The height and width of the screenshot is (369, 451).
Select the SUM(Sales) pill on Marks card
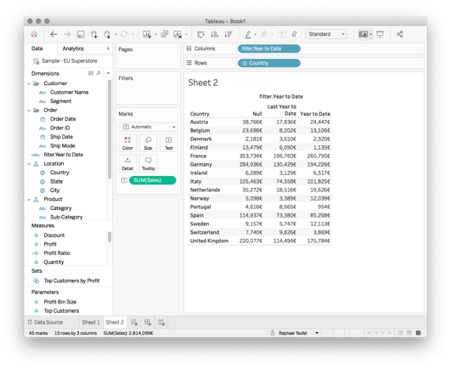(x=152, y=180)
